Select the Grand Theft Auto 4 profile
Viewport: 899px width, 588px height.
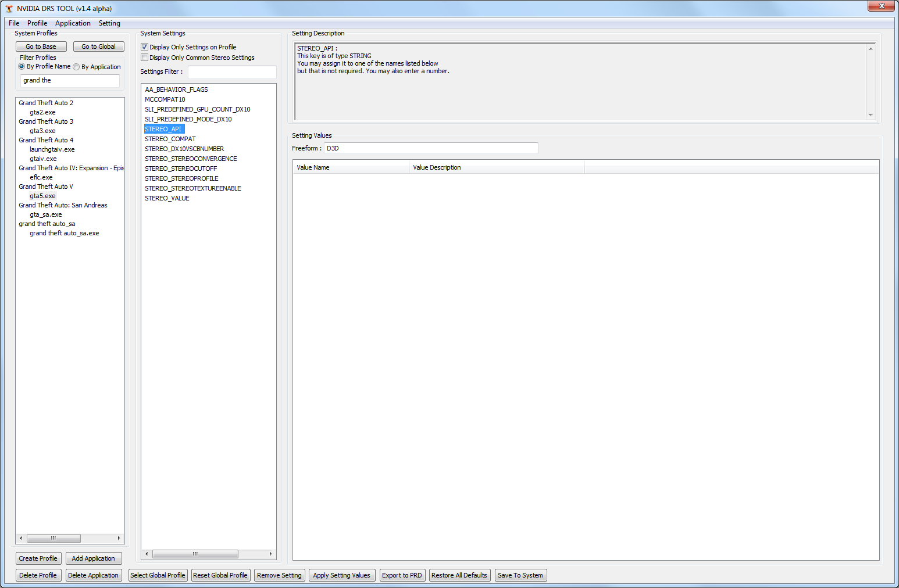point(46,140)
